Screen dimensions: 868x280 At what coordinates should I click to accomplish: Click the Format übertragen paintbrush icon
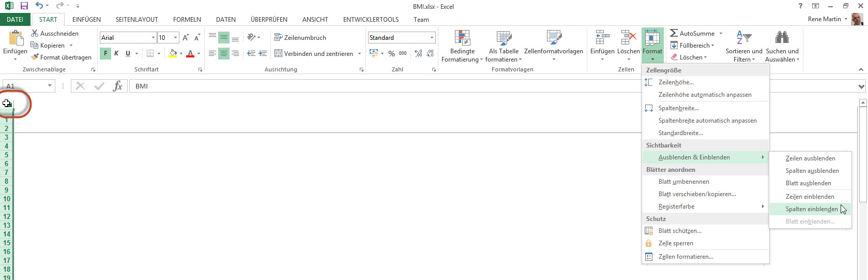(x=35, y=57)
